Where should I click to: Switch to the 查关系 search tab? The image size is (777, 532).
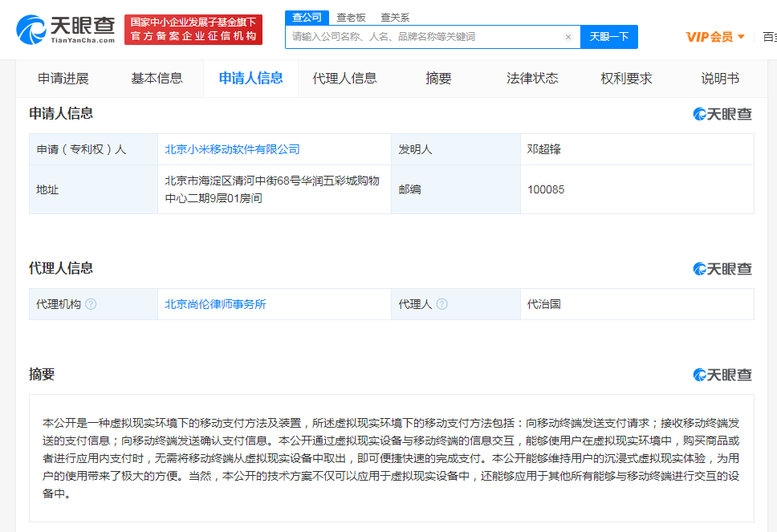tap(394, 17)
